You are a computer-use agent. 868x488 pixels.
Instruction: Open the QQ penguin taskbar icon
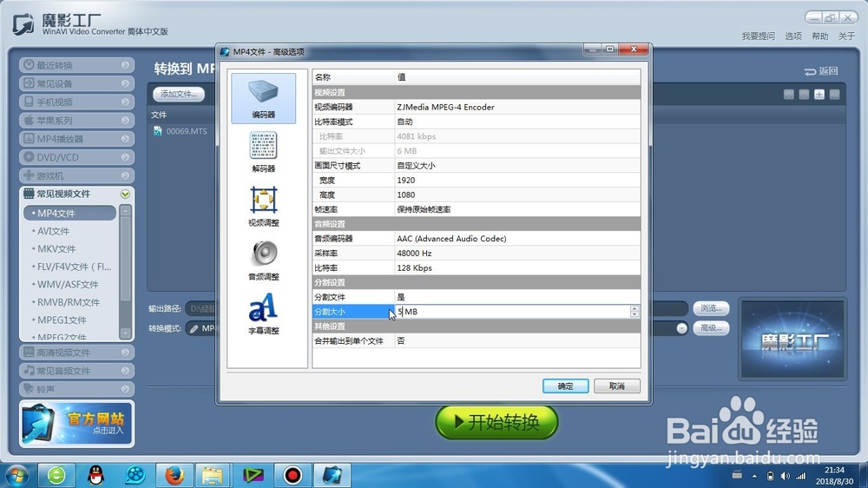pyautogui.click(x=96, y=475)
